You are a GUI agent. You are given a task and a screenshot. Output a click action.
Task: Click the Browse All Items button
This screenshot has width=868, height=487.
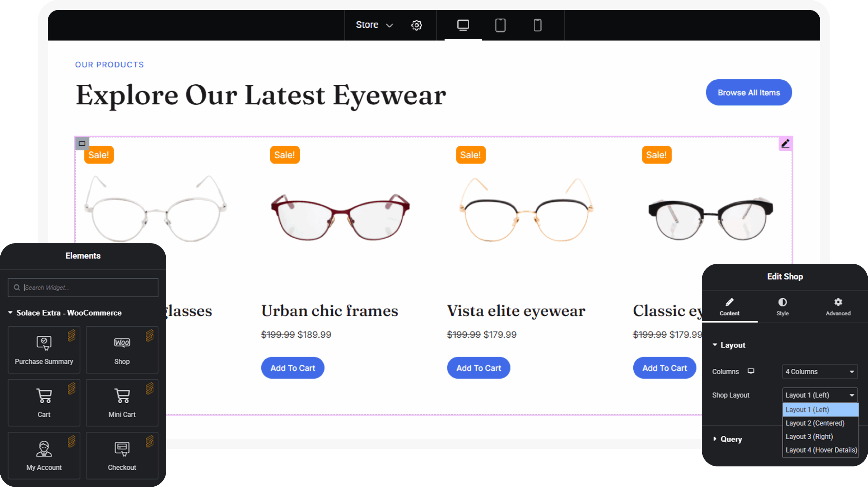coord(749,93)
